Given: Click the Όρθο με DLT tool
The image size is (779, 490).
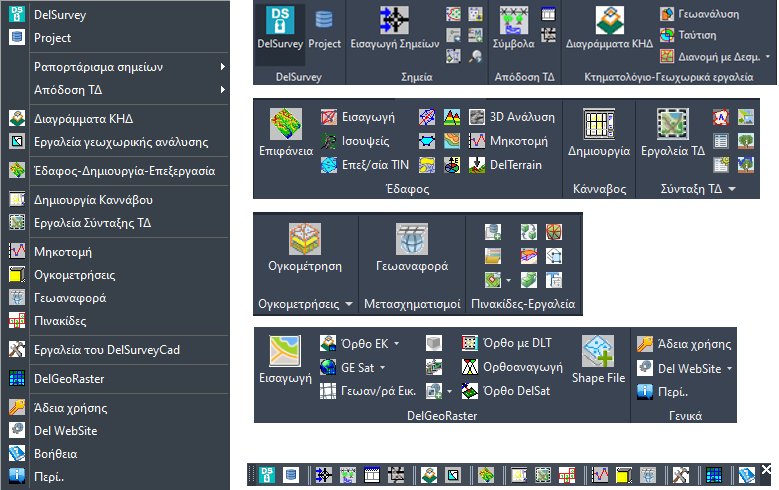Looking at the screenshot, I should click(506, 343).
